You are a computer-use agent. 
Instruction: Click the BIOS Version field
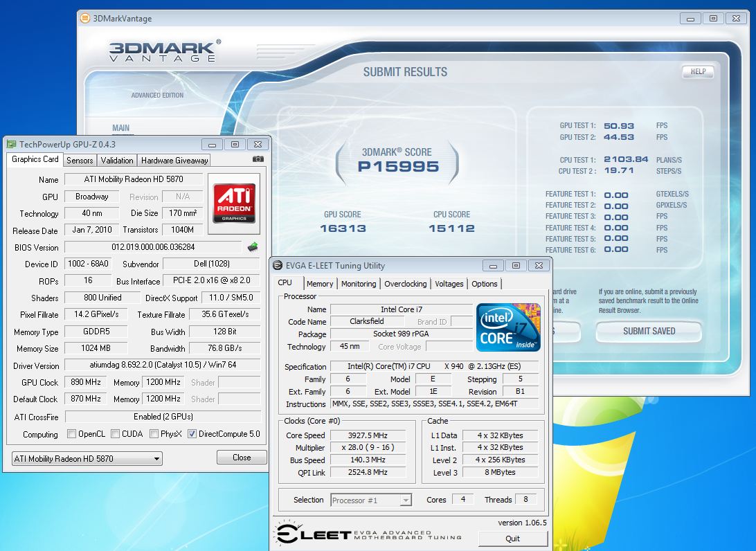153,247
